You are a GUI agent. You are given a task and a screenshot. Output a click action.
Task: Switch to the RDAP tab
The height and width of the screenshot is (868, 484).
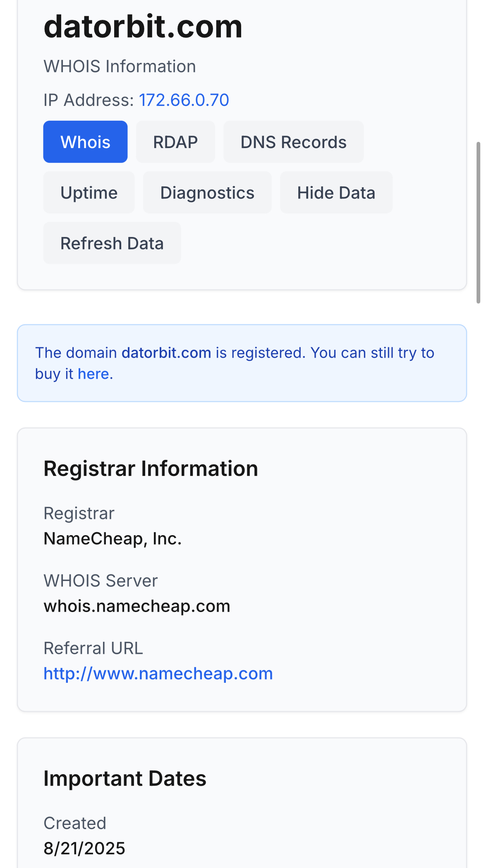tap(175, 142)
